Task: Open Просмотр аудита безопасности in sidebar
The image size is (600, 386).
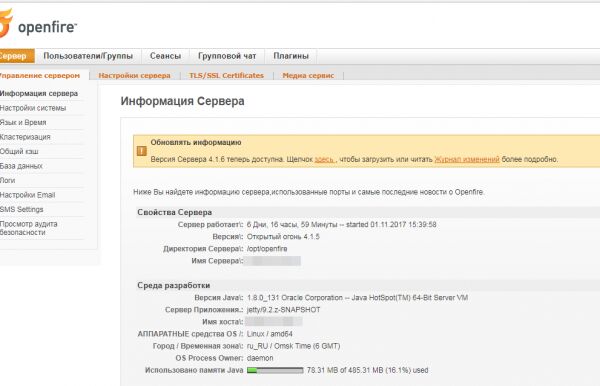Action: 29,228
